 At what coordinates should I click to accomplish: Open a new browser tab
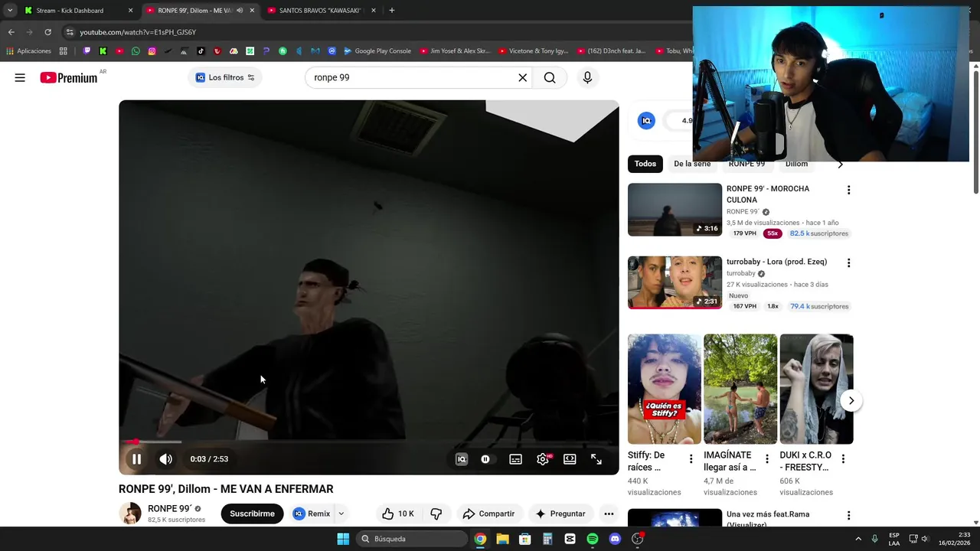392,11
